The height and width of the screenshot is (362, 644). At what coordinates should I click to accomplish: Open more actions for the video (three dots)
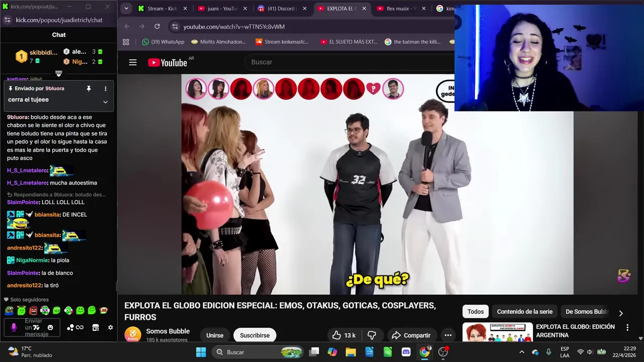pos(448,335)
